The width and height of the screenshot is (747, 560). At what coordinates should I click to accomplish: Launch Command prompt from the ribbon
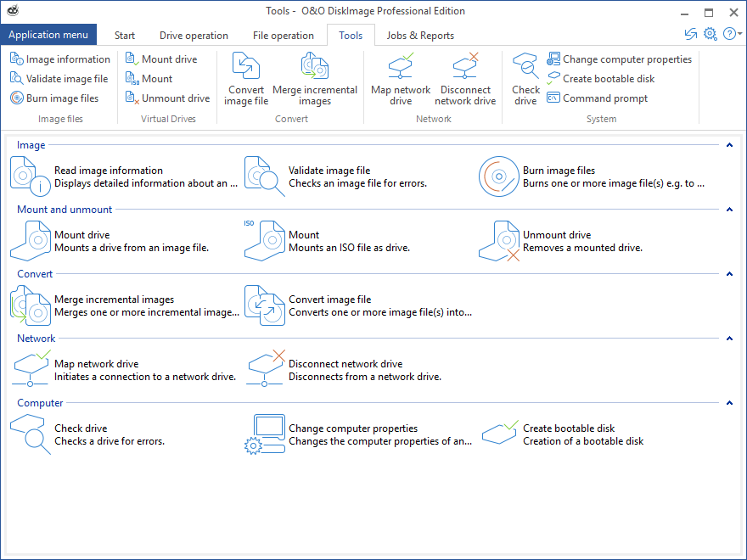click(598, 98)
